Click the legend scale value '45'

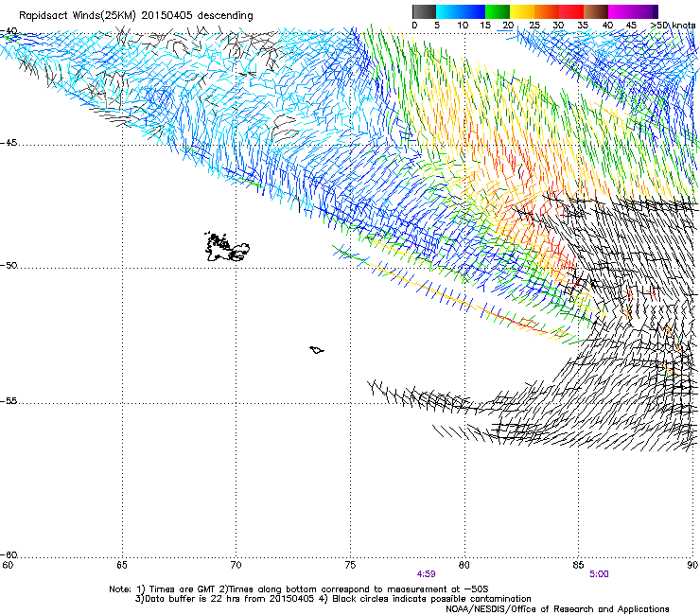(x=631, y=26)
